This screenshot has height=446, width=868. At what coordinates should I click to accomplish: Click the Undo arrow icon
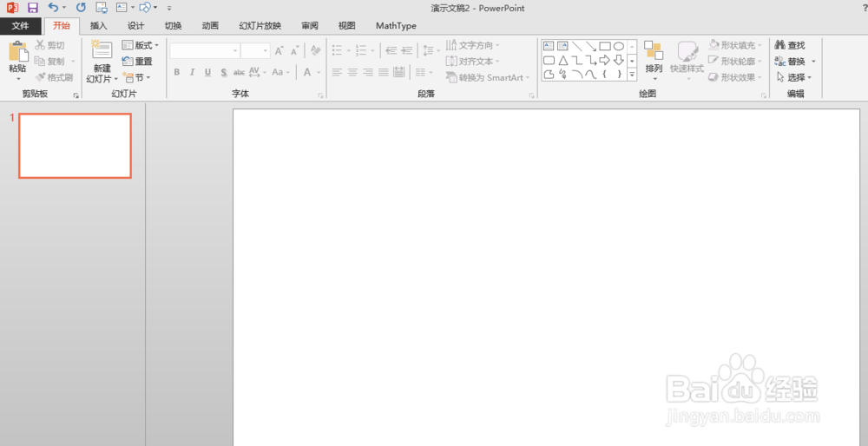[x=53, y=7]
